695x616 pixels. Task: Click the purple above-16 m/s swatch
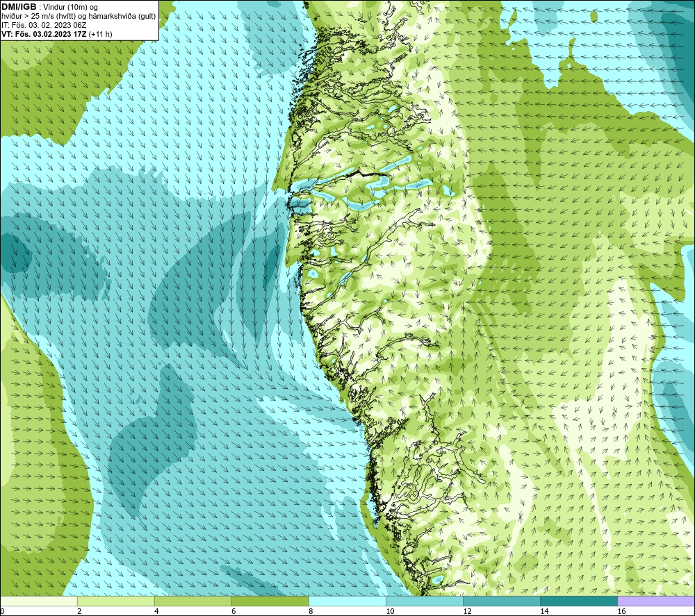click(x=656, y=601)
